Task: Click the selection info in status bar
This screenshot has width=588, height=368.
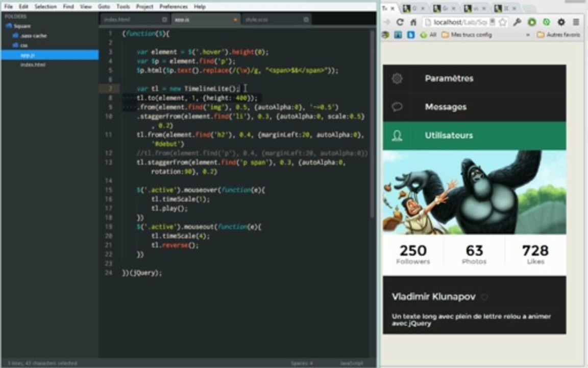Action: [x=42, y=363]
